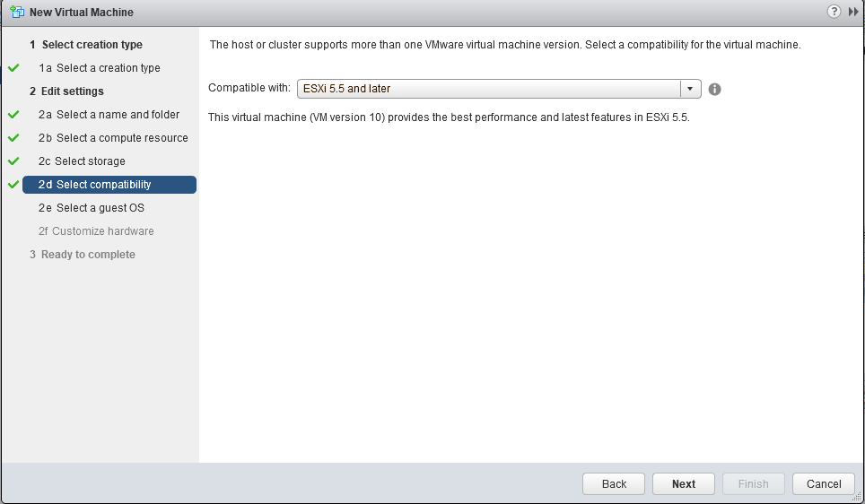Screen dimensions: 865x504
Task: Open step 2b Select a compute resource
Action: [121, 138]
